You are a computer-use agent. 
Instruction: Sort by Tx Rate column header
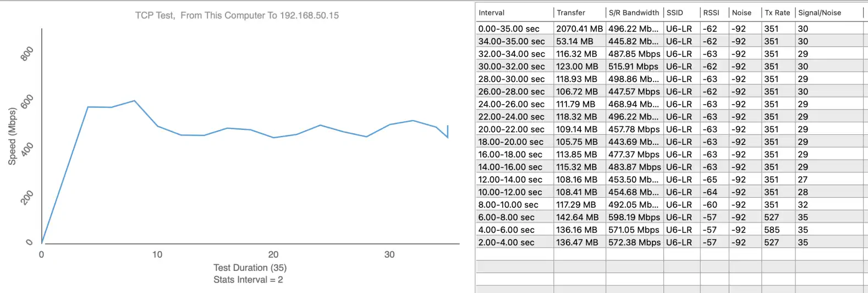pyautogui.click(x=777, y=13)
